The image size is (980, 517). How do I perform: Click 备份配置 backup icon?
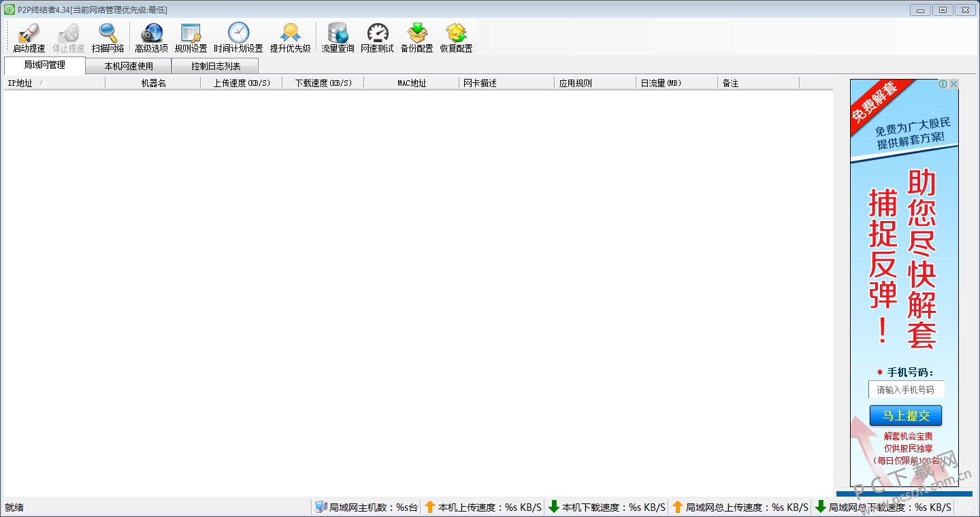[416, 33]
